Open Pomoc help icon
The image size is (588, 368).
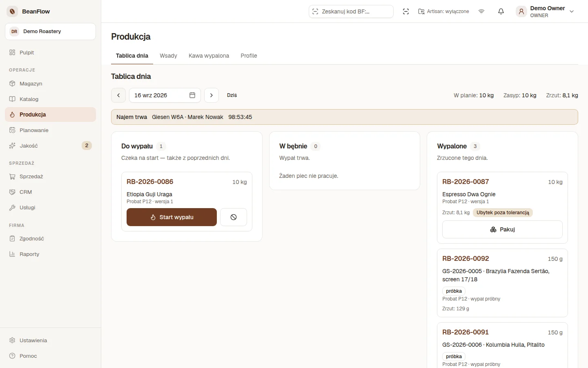coord(12,356)
